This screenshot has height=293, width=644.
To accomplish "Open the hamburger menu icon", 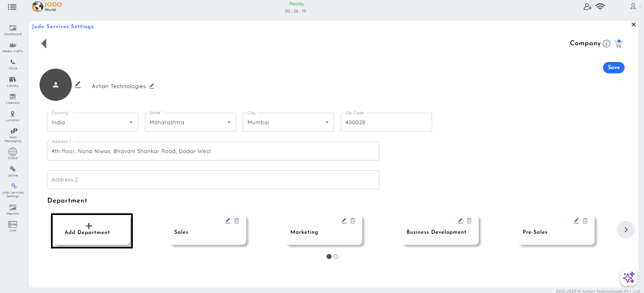I will 12,7.
